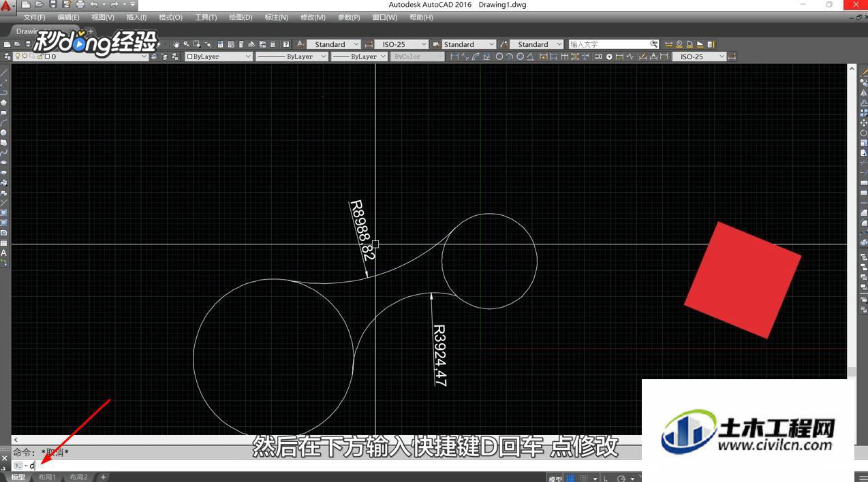Toggle the layer on/off lightbulb icon
Image resolution: width=868 pixels, height=482 pixels.
pyautogui.click(x=18, y=57)
